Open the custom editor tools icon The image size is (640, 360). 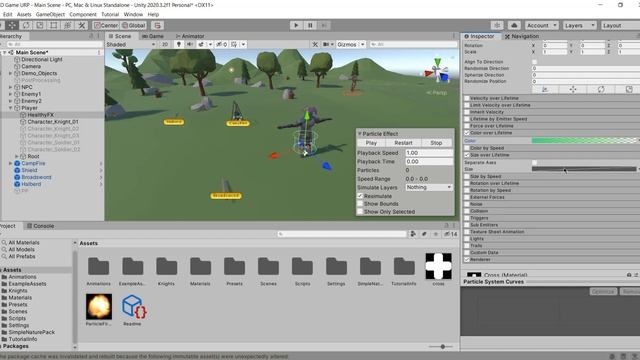point(82,25)
